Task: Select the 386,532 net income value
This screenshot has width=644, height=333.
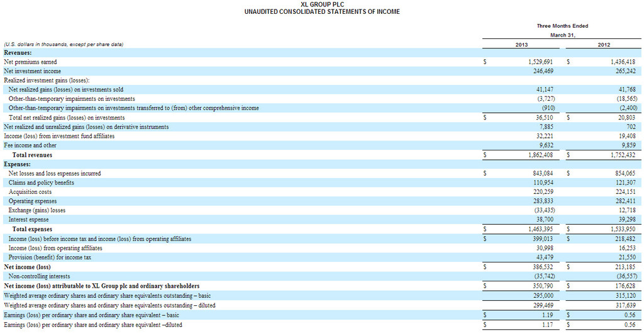Action: tap(543, 267)
